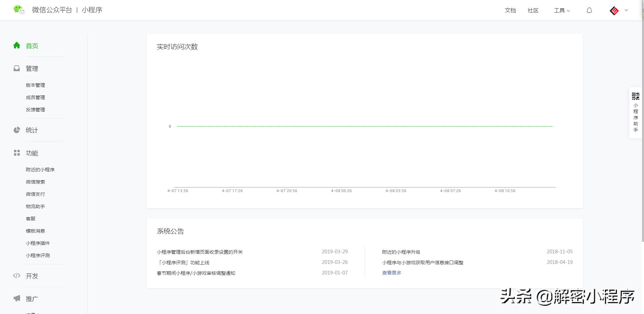Click the chart label 4-07 17:26

tap(232, 191)
